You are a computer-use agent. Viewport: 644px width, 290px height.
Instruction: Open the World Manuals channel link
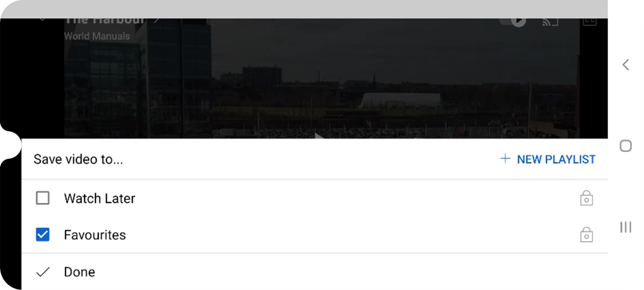tap(97, 36)
